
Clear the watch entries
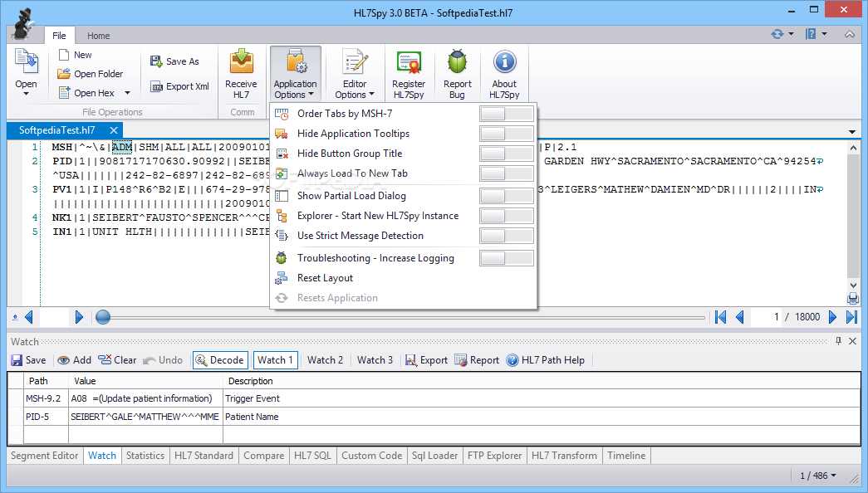[x=117, y=360]
